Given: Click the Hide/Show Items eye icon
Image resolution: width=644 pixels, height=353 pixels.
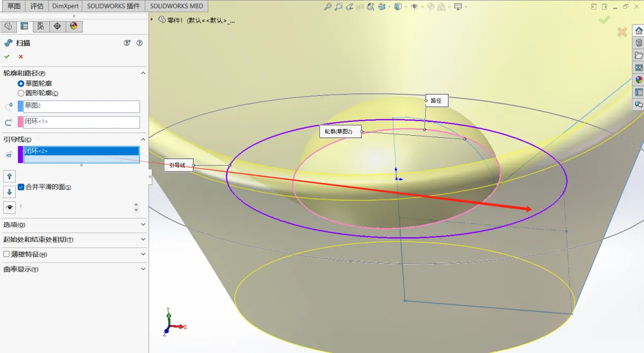Looking at the screenshot, I should [x=414, y=7].
